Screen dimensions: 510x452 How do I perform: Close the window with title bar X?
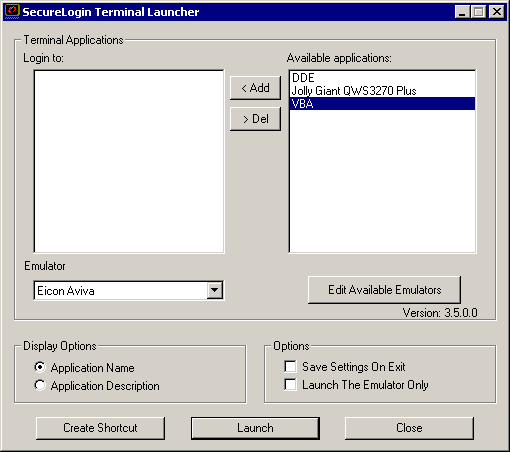(x=497, y=12)
